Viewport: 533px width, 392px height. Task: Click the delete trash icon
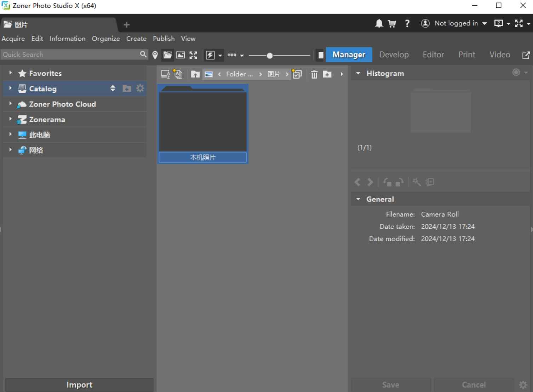pyautogui.click(x=314, y=74)
